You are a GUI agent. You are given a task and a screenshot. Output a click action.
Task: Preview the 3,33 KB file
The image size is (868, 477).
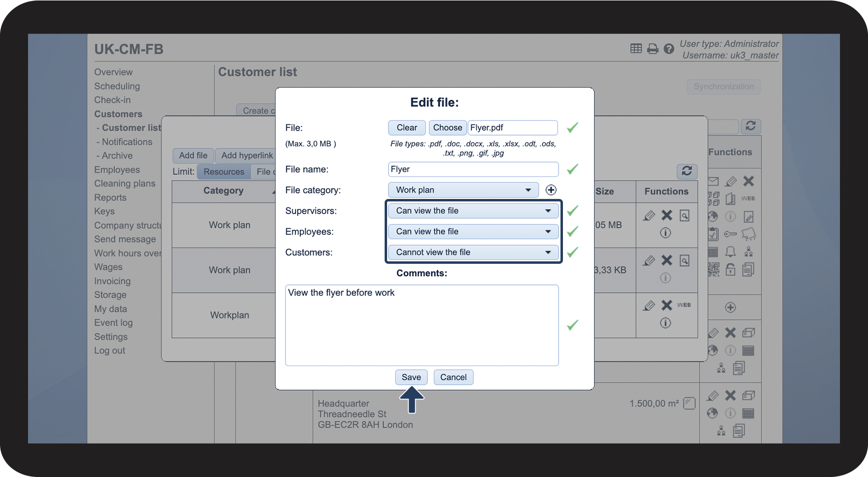pos(685,260)
